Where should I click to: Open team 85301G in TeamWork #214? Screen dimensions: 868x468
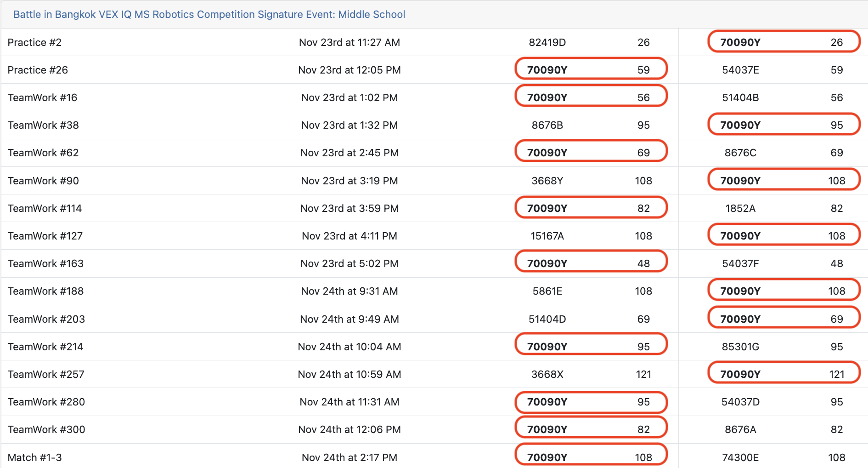[740, 347]
